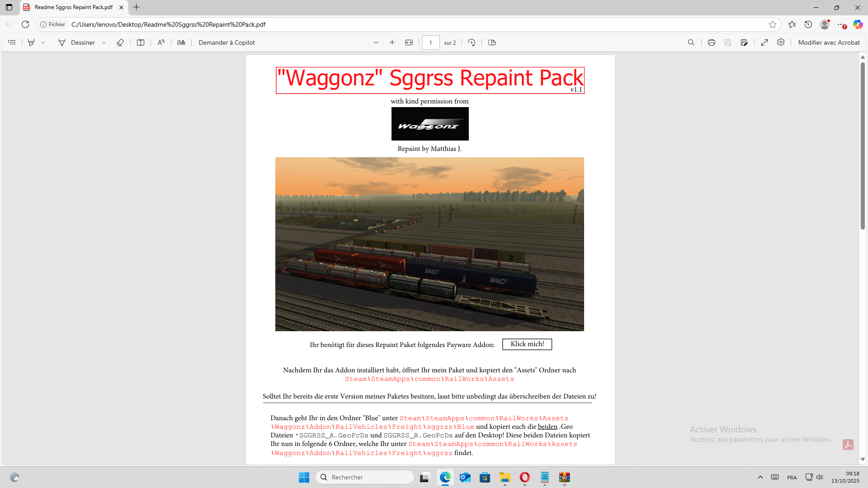Toggle the page view layout
Image resolution: width=868 pixels, height=488 pixels.
click(492, 42)
